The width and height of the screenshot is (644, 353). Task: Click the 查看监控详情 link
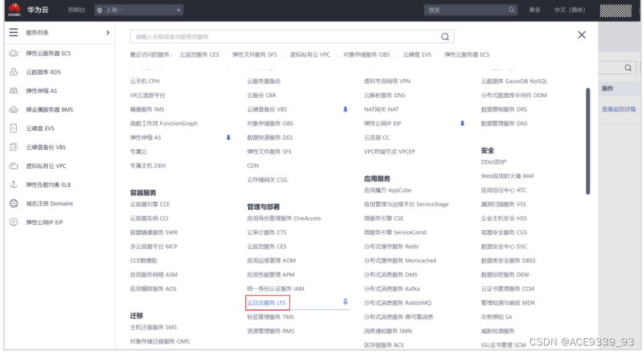tap(618, 109)
